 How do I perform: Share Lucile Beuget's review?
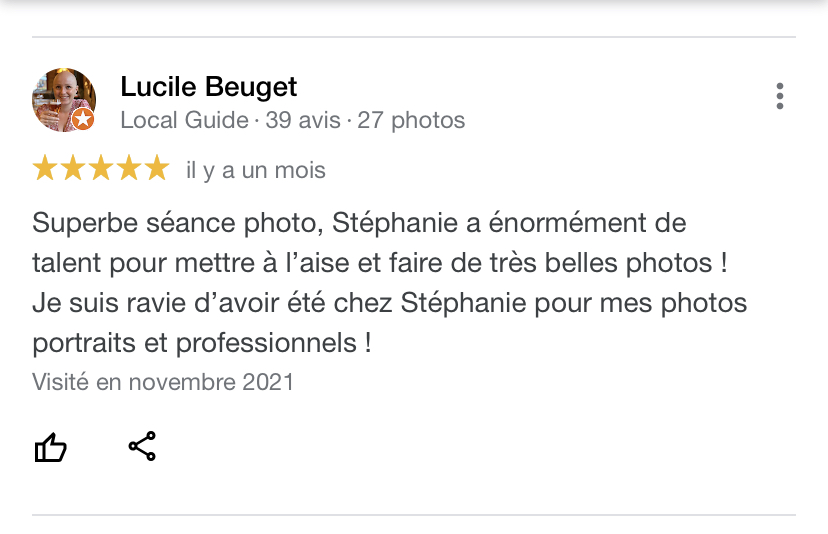pyautogui.click(x=142, y=446)
